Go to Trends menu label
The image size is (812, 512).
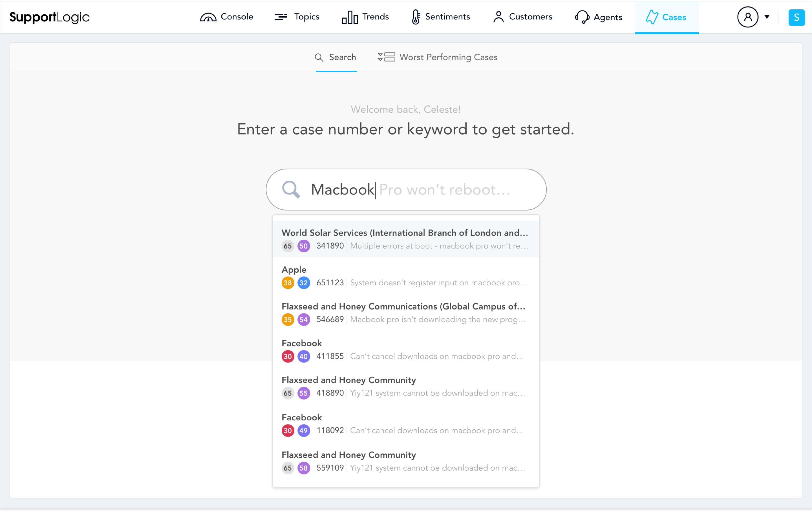coord(375,17)
